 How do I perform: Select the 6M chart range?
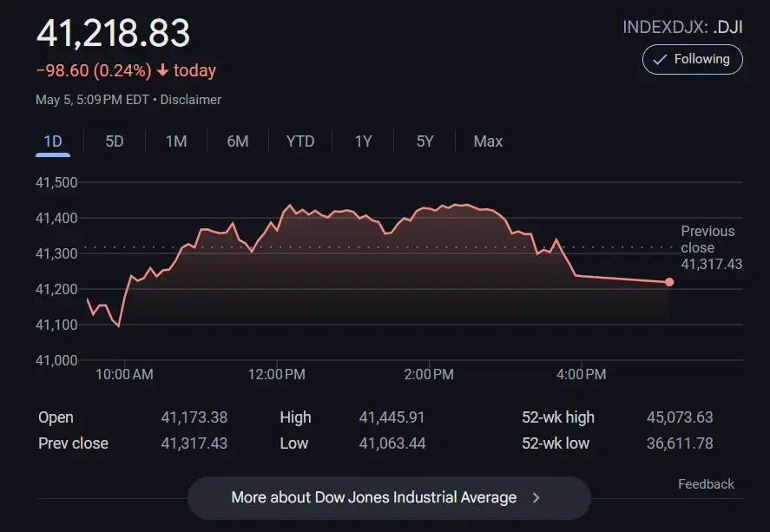click(238, 141)
